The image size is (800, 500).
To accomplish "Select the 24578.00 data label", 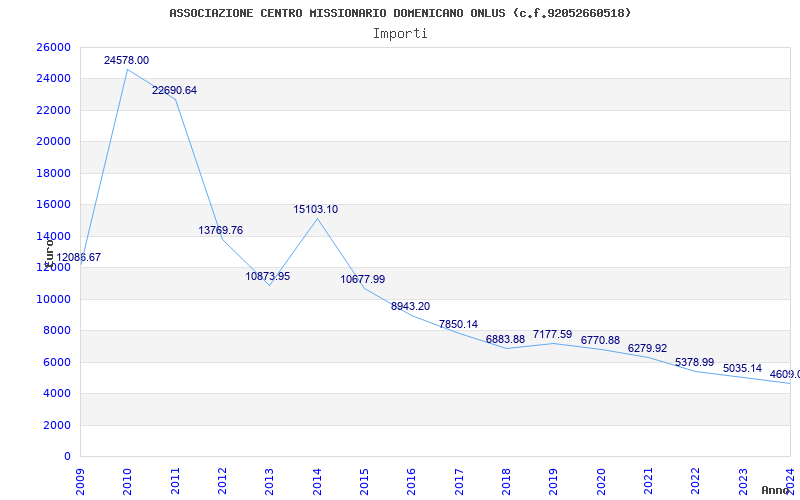I will [127, 60].
